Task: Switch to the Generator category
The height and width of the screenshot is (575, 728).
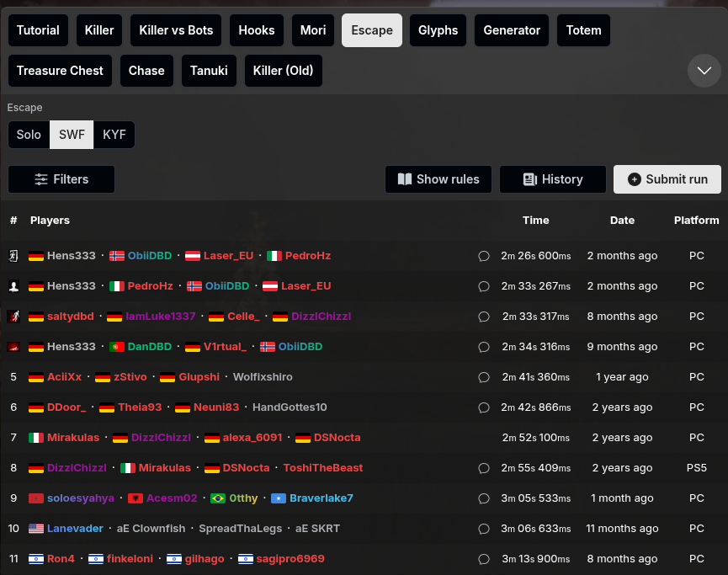Action: click(512, 30)
